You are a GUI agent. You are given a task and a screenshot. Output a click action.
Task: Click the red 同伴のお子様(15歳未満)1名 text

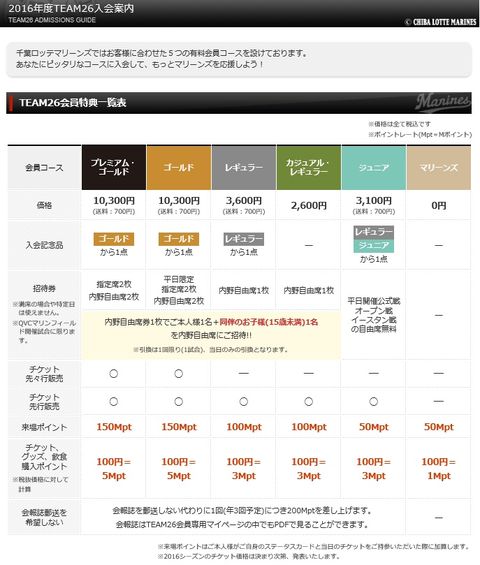point(269,322)
